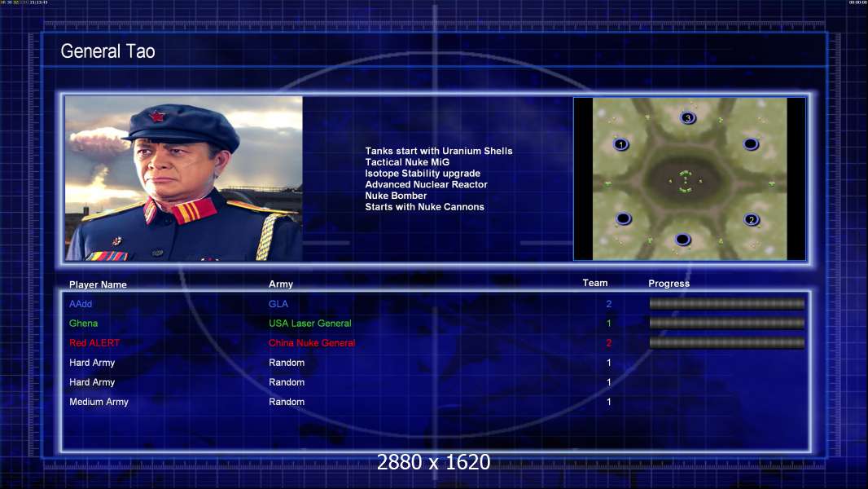Viewport: 868px width, 489px height.
Task: Click the Ghena loading progress bar
Action: point(727,323)
